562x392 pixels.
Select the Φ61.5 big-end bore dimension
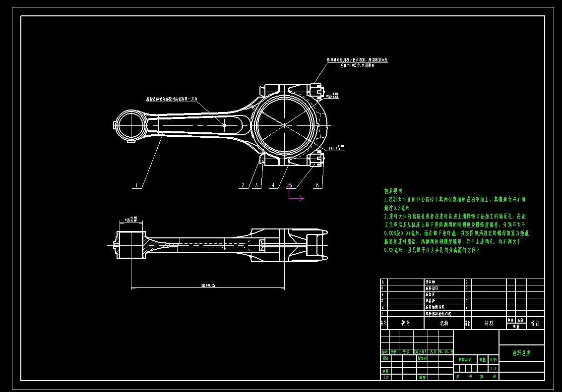click(336, 148)
